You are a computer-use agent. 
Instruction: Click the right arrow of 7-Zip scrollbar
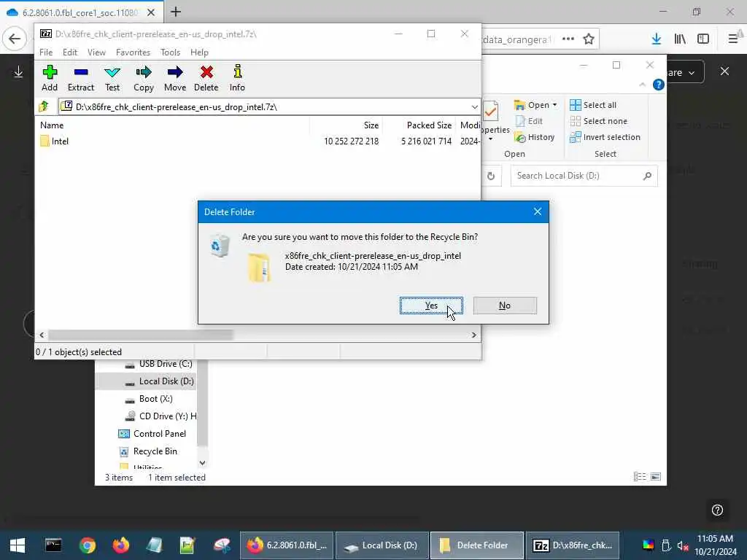pos(473,335)
